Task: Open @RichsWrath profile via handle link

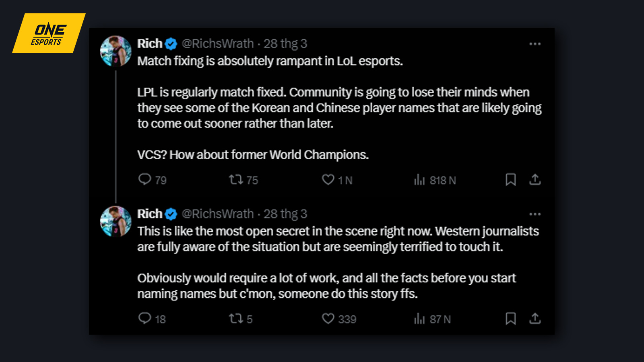Action: tap(217, 43)
